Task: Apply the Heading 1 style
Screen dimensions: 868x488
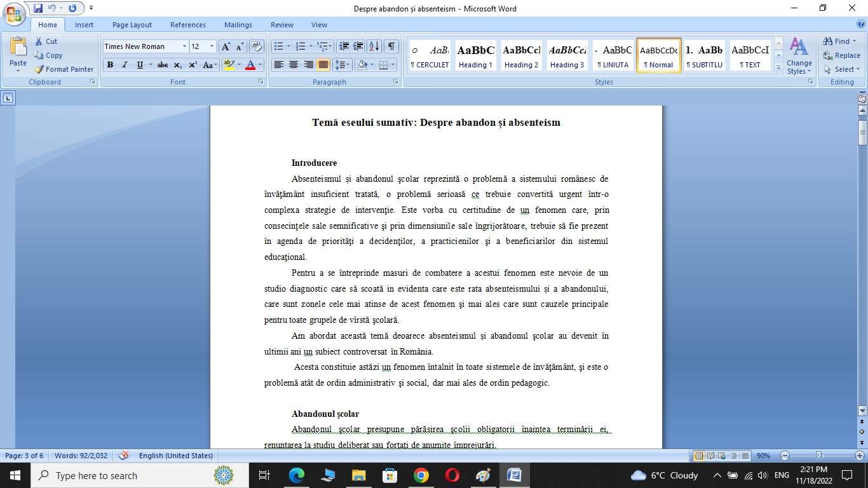Action: (x=475, y=56)
